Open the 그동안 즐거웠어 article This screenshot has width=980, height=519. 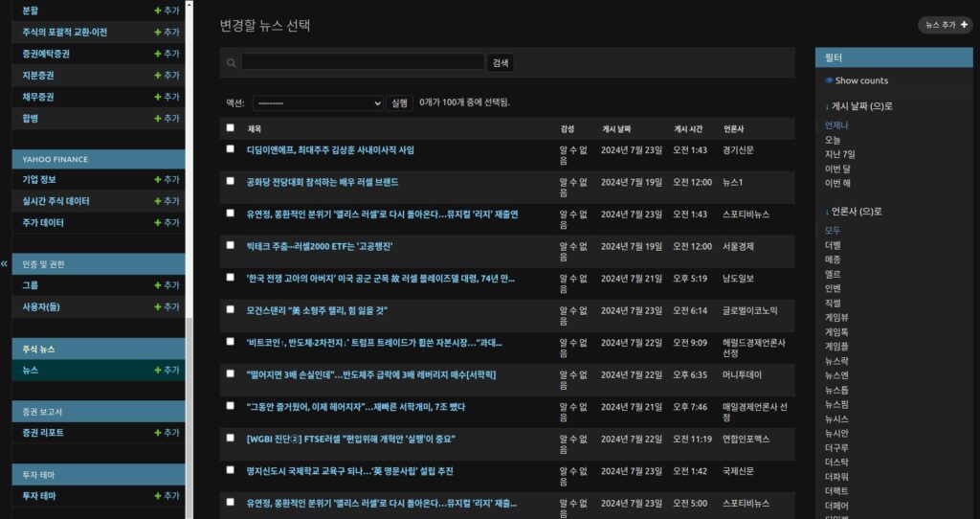click(x=356, y=407)
